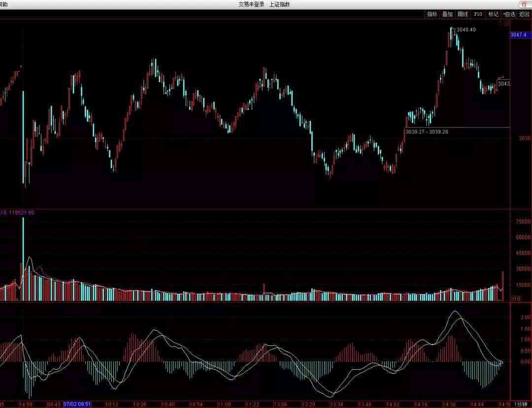Select the 画线 draw line tool
Image resolution: width=532 pixels, height=408 pixels.
coord(463,14)
